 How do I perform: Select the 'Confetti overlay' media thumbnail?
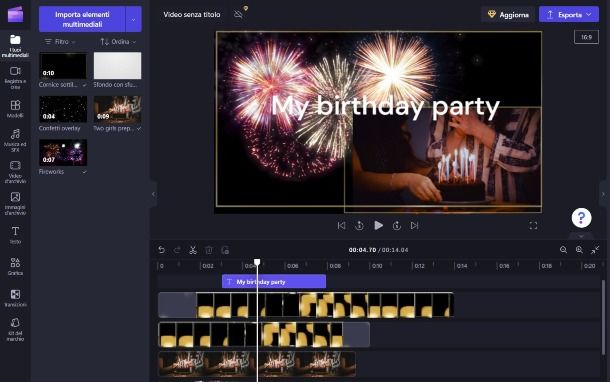tap(63, 109)
